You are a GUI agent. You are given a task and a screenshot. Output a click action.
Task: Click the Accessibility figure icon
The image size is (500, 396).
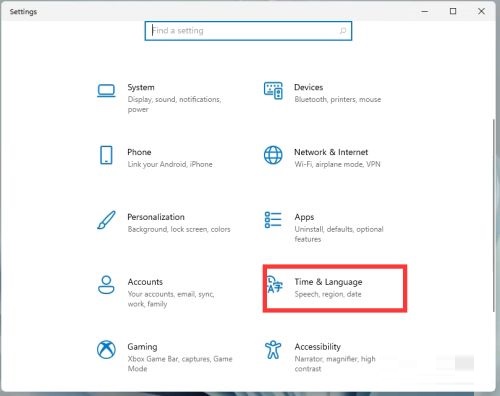(x=273, y=350)
